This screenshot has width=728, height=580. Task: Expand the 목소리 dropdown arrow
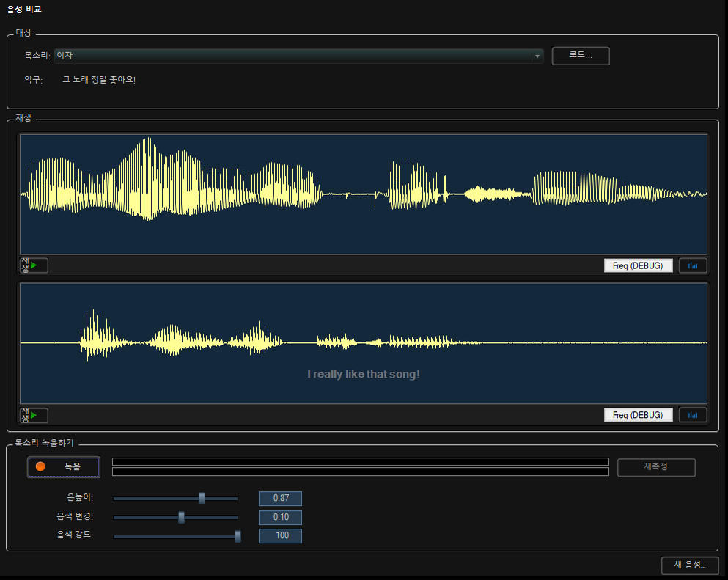pyautogui.click(x=537, y=56)
